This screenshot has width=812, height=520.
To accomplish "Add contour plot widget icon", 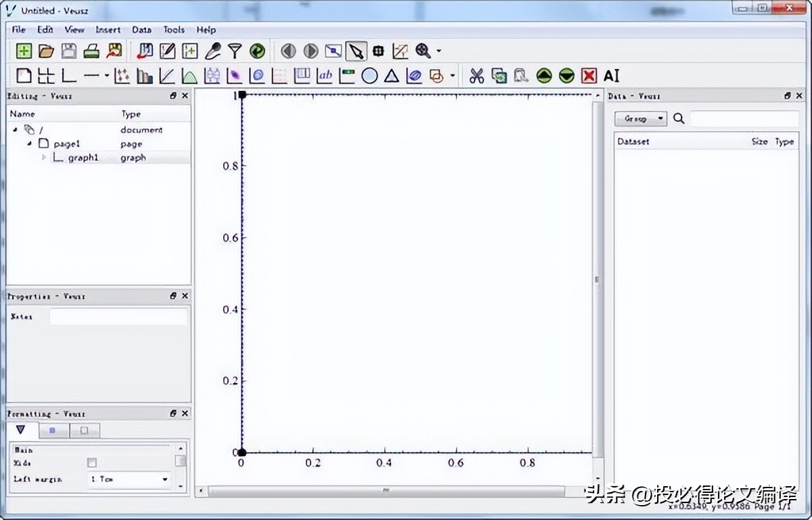I will tap(257, 76).
